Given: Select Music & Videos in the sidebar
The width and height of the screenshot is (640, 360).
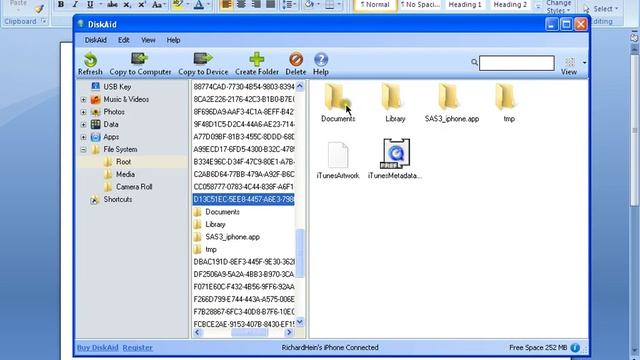Looking at the screenshot, I should [126, 99].
